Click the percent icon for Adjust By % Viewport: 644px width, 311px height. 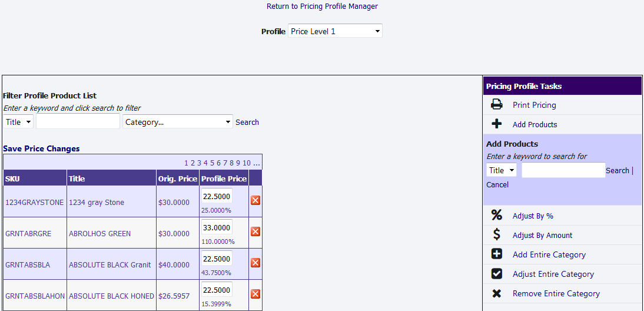pos(497,216)
